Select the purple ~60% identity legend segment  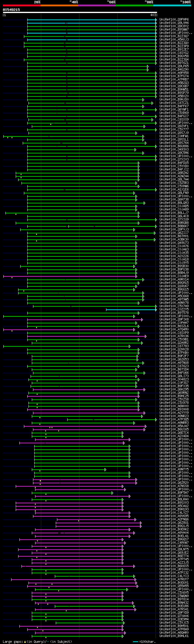[97, 5]
